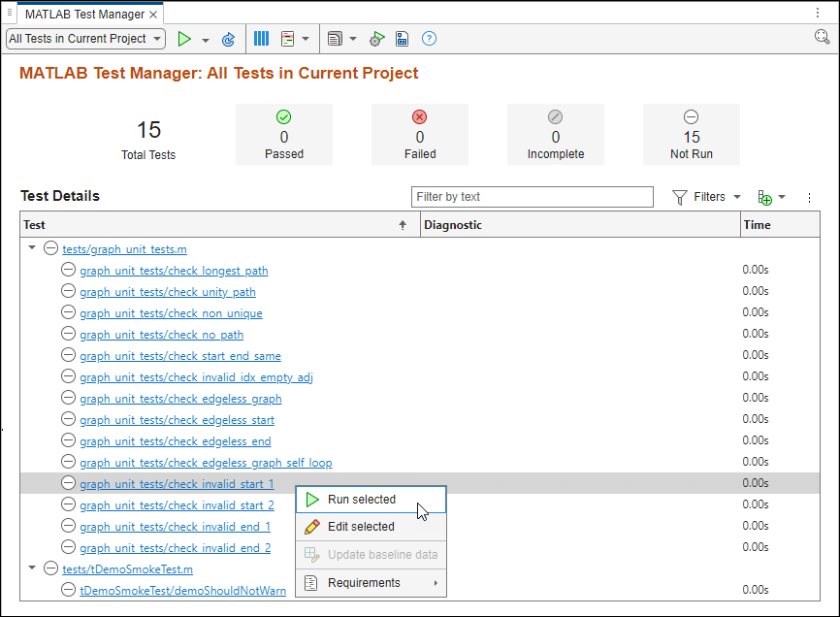This screenshot has height=617, width=840.
Task: Click the save results icon in the toolbar
Action: click(402, 39)
